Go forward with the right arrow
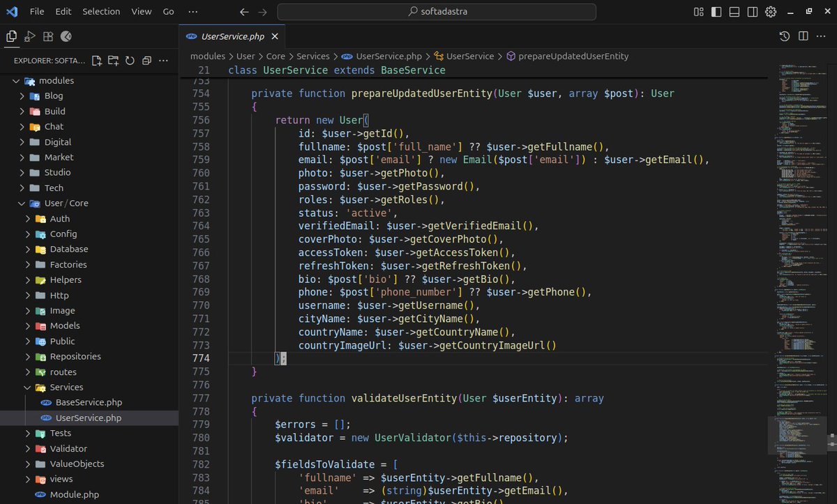This screenshot has width=837, height=504. [x=262, y=12]
